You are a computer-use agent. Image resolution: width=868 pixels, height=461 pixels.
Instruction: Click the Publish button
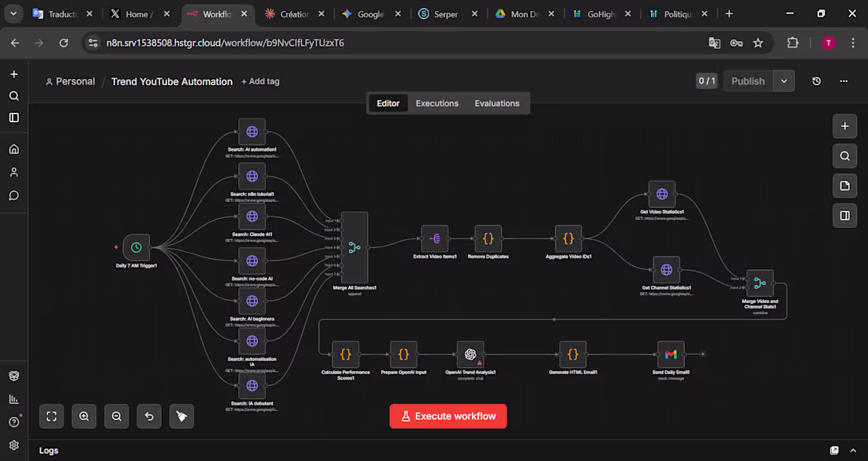coord(748,81)
